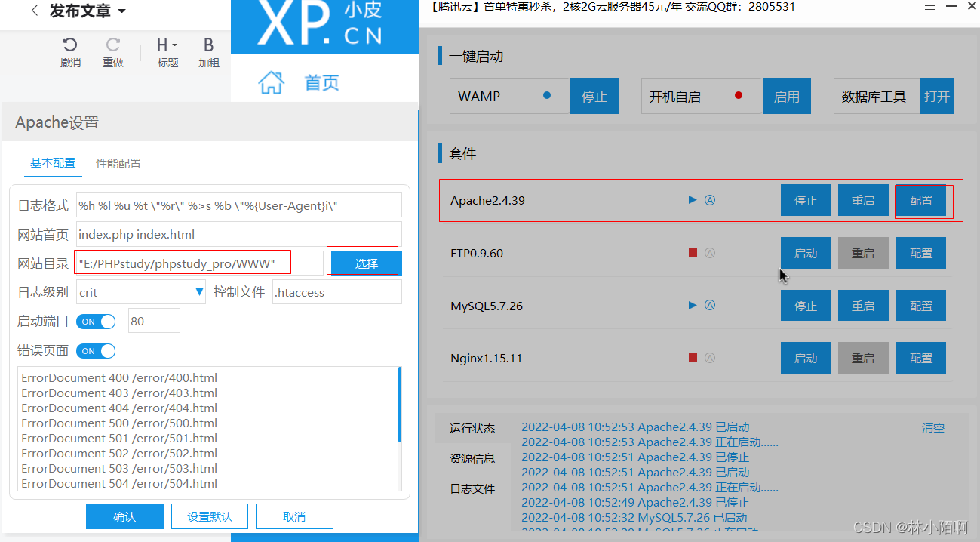Select the 运行状态 tab
This screenshot has width=980, height=542.
coord(472,429)
